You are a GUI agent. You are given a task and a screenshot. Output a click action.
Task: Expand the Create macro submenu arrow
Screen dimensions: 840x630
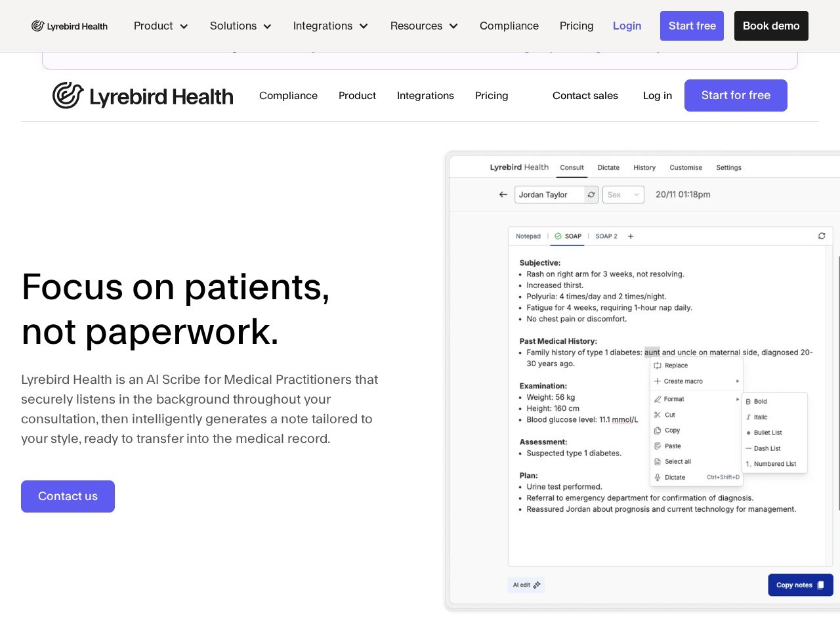[x=738, y=381]
